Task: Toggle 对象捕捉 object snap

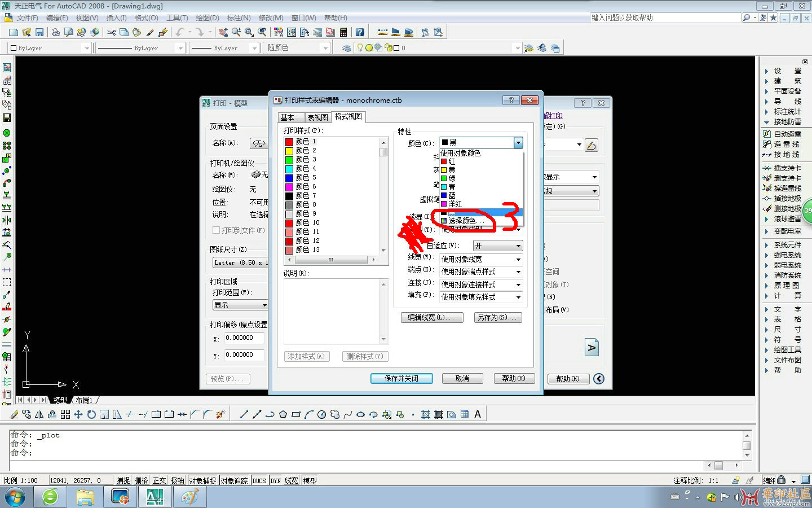Action: [202, 480]
